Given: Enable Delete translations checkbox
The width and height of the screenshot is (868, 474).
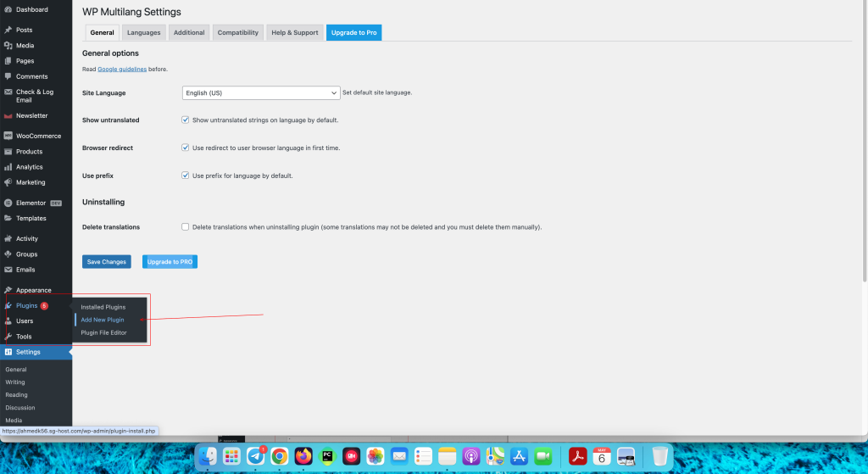Looking at the screenshot, I should (x=186, y=227).
